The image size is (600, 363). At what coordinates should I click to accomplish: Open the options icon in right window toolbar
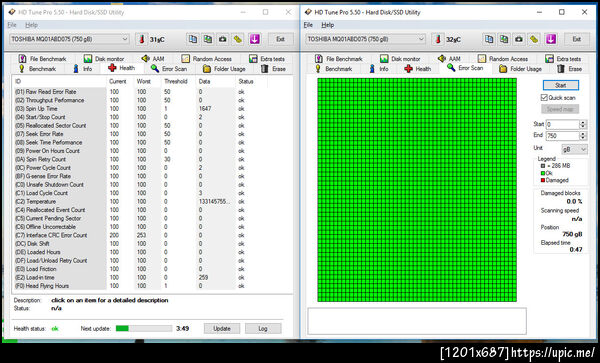534,39
